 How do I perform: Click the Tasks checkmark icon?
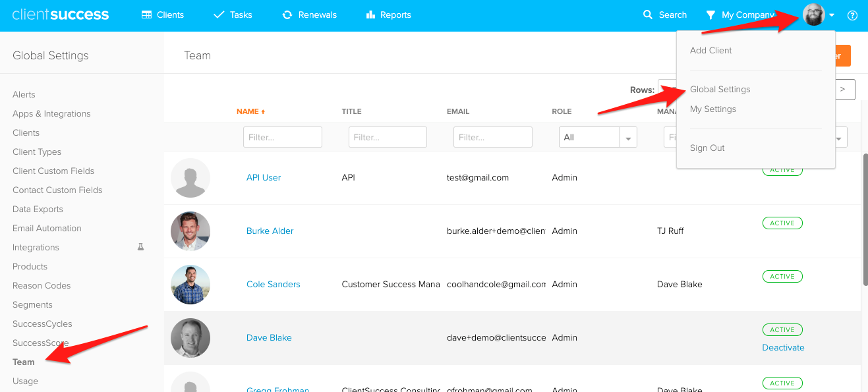(x=219, y=14)
